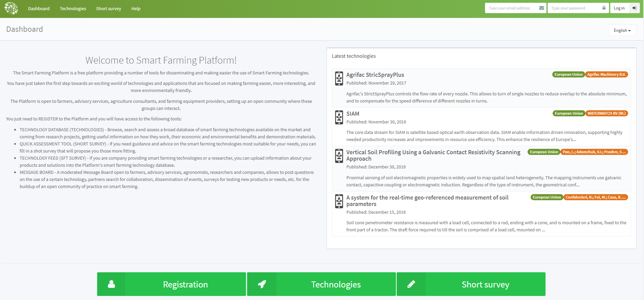644x300 pixels.
Task: Click the Smart Farming Platform logo
Action: [11, 8]
